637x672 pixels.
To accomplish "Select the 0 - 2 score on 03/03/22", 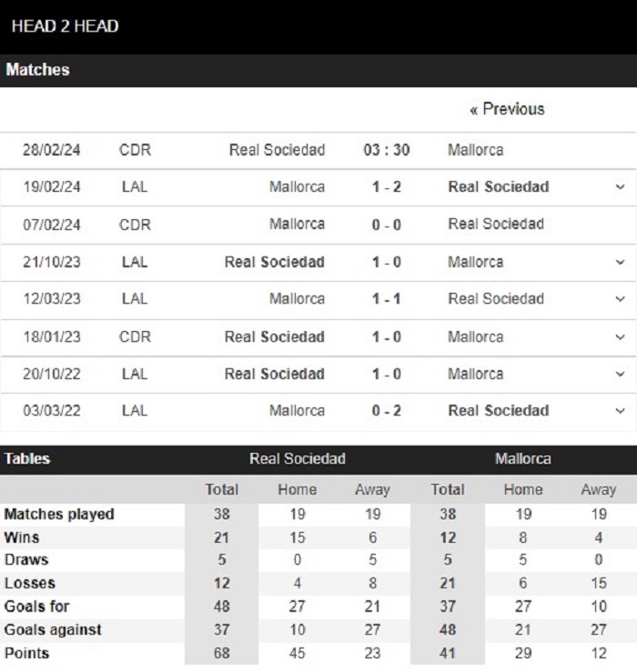I will pos(387,411).
